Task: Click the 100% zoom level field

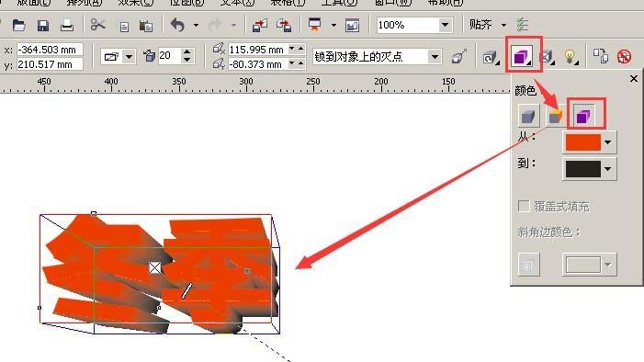Action: [x=407, y=25]
